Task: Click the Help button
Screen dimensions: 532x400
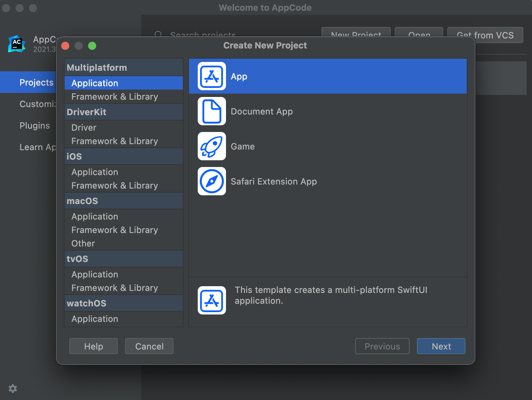Action: [x=93, y=346]
